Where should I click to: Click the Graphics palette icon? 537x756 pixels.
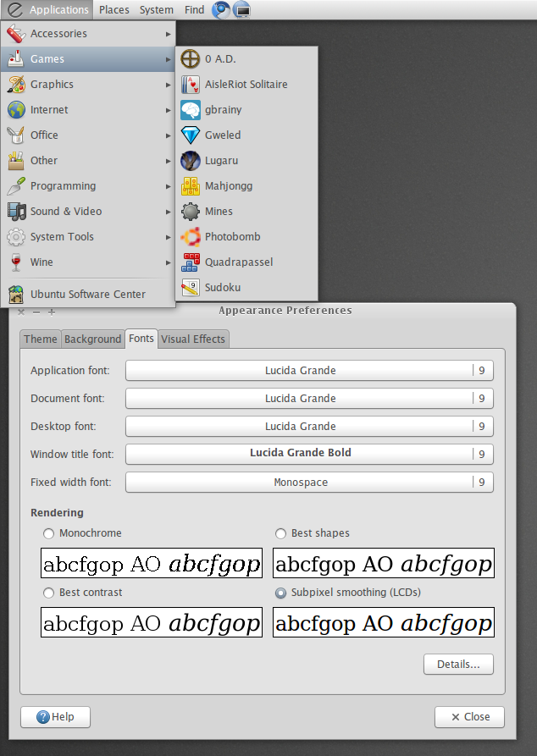[16, 85]
